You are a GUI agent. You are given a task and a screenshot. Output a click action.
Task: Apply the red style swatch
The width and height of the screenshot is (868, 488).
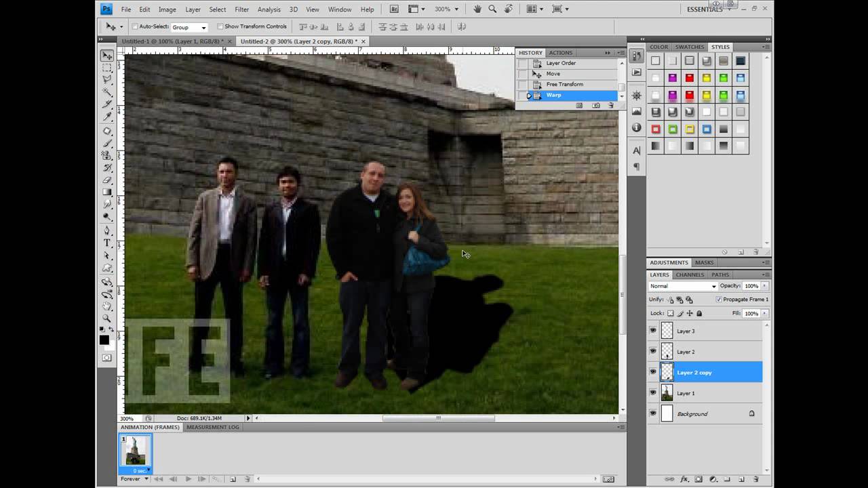click(x=690, y=78)
